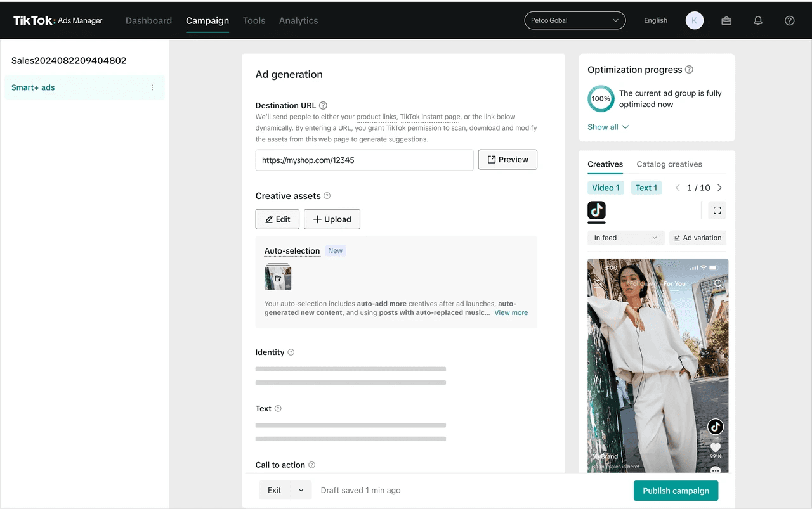Image resolution: width=812 pixels, height=509 pixels.
Task: Click the auto-selection creative thumbnail
Action: [x=278, y=277]
